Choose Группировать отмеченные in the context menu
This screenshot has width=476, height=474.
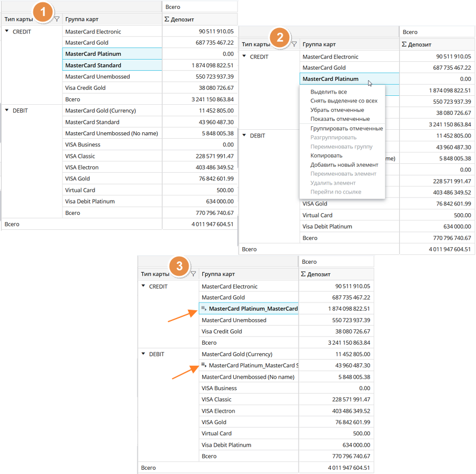(346, 129)
